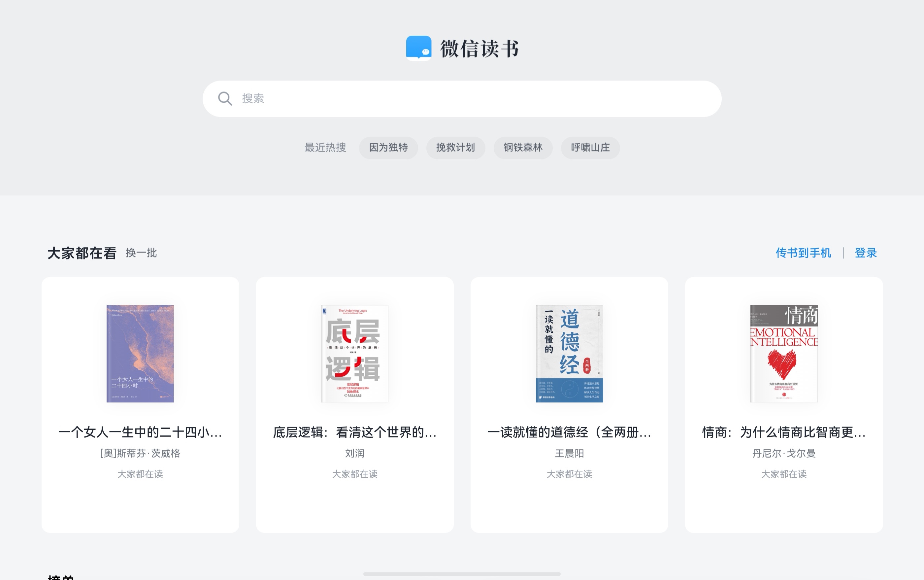Click the 微信读书 title text

tap(479, 49)
